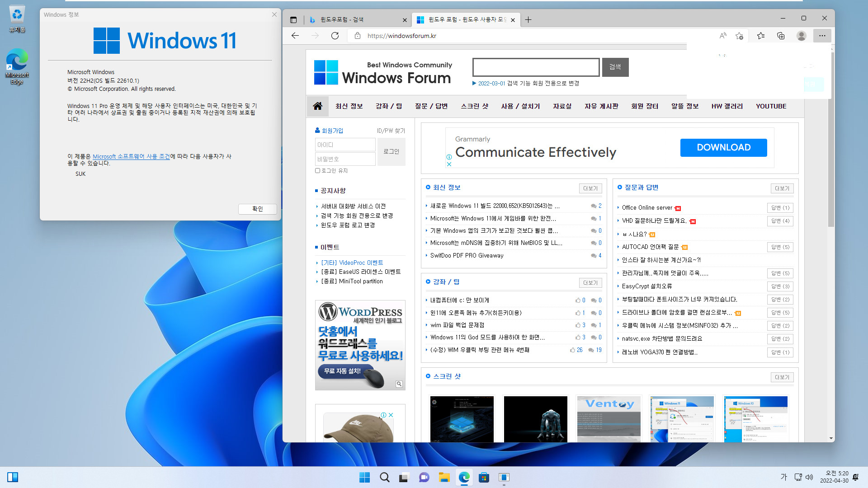This screenshot has width=868, height=488.
Task: Click the File Explorer icon in taskbar
Action: click(444, 477)
